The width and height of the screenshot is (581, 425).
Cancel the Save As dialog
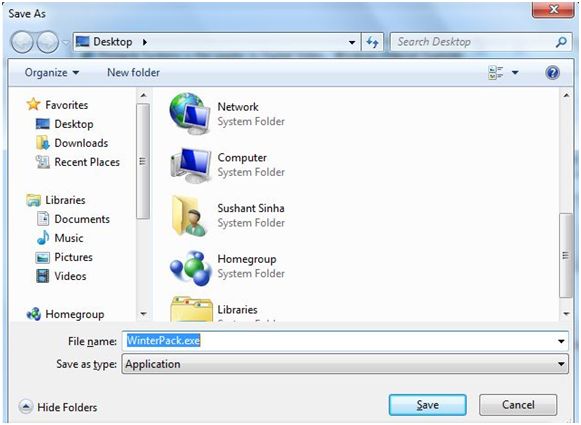tap(518, 405)
